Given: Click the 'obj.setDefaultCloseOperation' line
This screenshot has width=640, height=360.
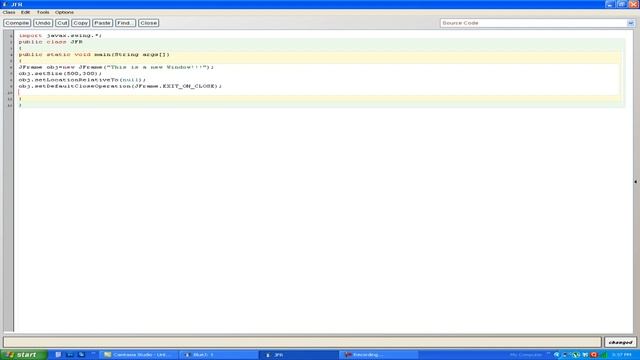Looking at the screenshot, I should 120,86.
